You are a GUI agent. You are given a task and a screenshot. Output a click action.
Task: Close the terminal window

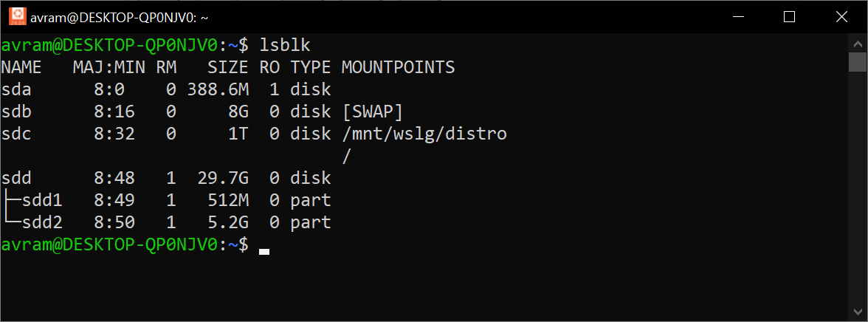click(x=841, y=17)
